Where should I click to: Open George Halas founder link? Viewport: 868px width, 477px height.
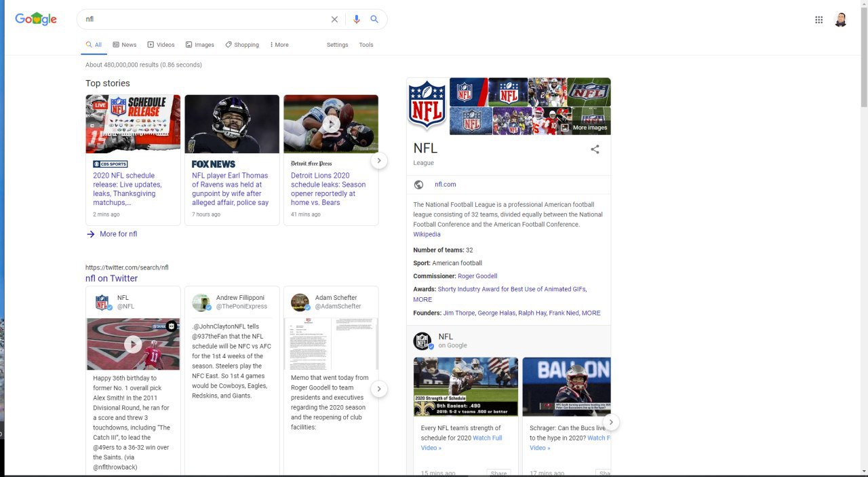(x=496, y=313)
